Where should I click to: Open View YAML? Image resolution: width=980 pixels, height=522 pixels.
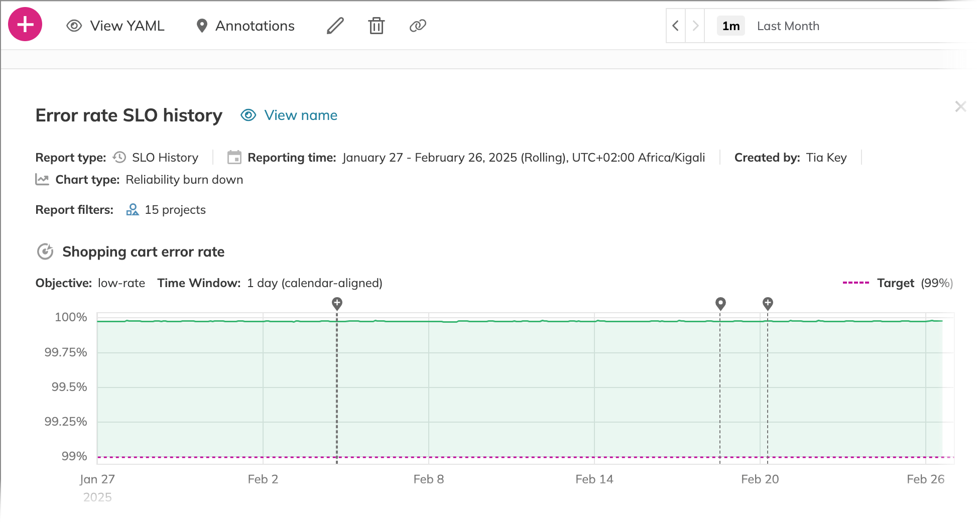(x=115, y=26)
